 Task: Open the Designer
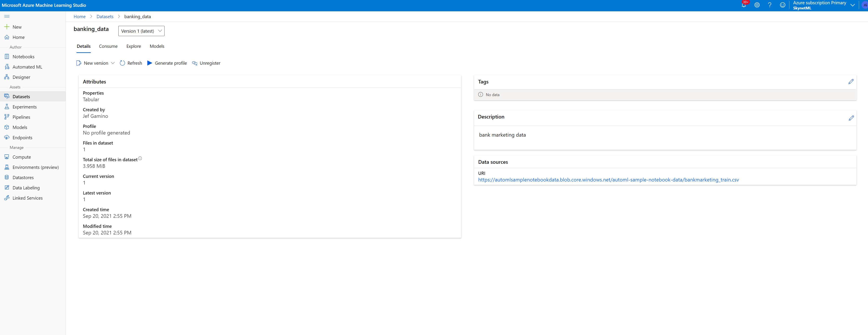point(22,77)
